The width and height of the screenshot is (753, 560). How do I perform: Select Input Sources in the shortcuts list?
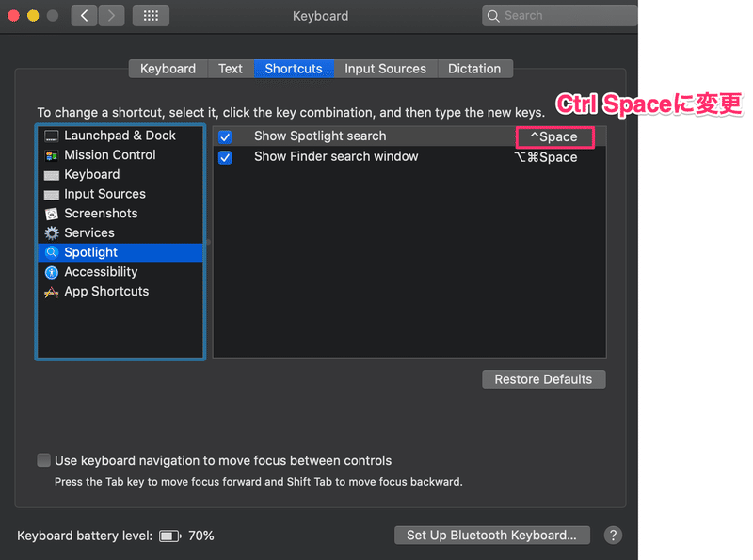(x=104, y=194)
